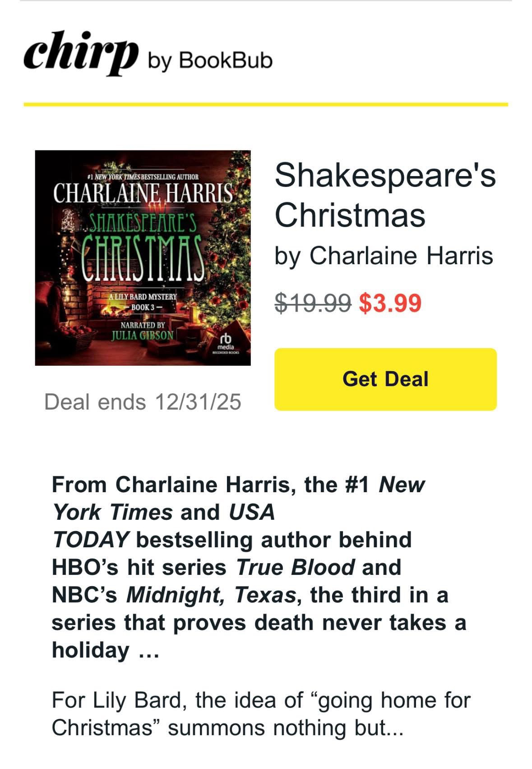
Task: Click "A Lily Bard Mystery" banner on cover
Action: tap(143, 297)
